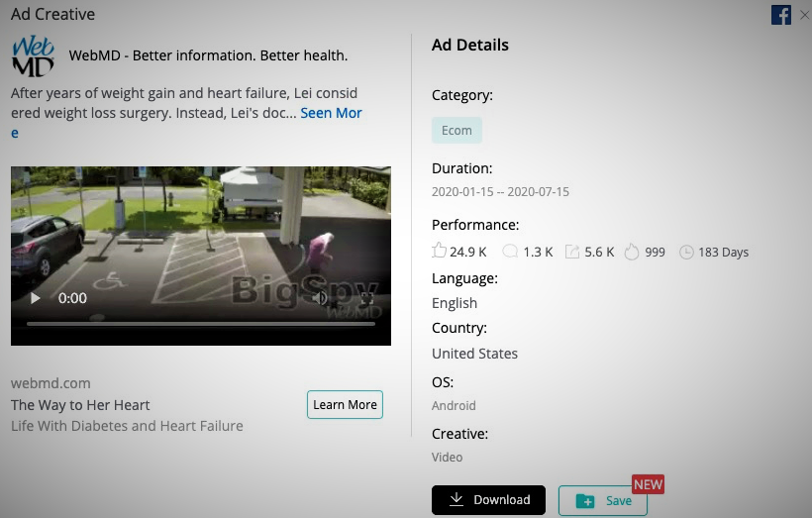Click the Learn More button
This screenshot has height=518, width=812.
click(345, 404)
